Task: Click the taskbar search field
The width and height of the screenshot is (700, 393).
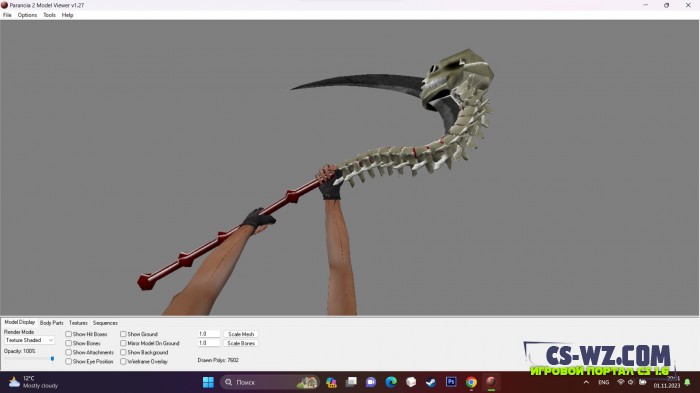Action: pyautogui.click(x=270, y=382)
